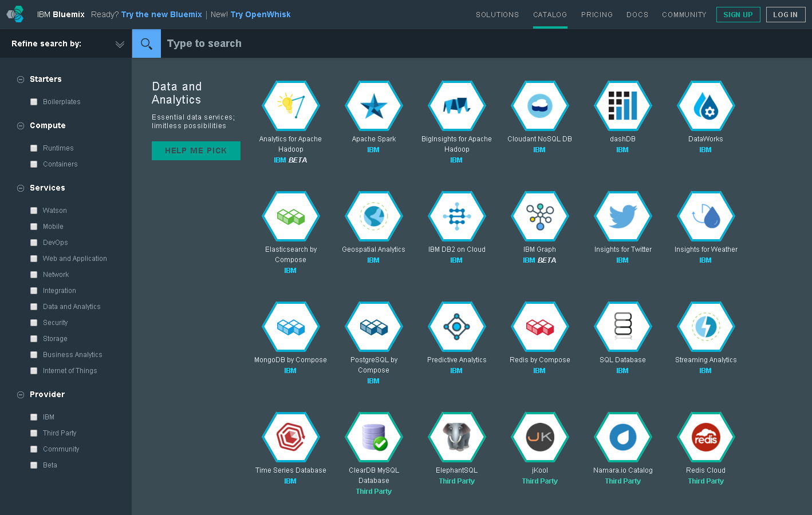Click IBM DB2 on Cloud icon
This screenshot has height=515, width=812.
457,216
